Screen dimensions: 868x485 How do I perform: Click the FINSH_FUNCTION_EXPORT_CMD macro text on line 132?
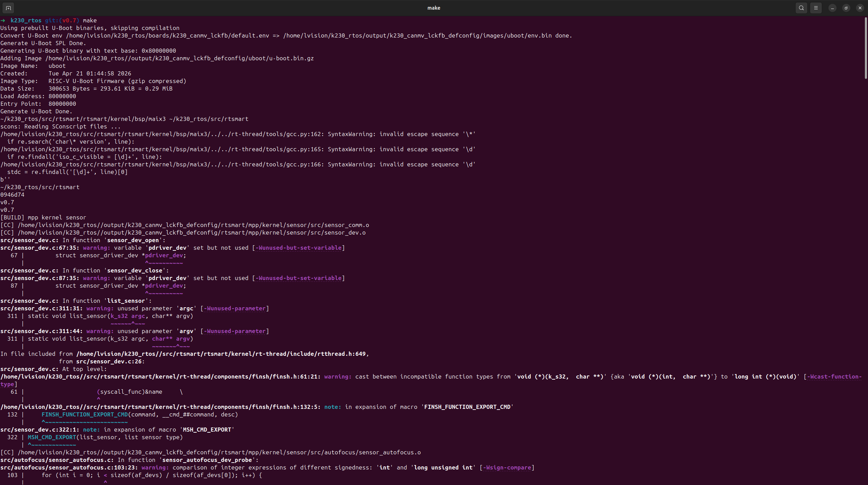pyautogui.click(x=84, y=414)
